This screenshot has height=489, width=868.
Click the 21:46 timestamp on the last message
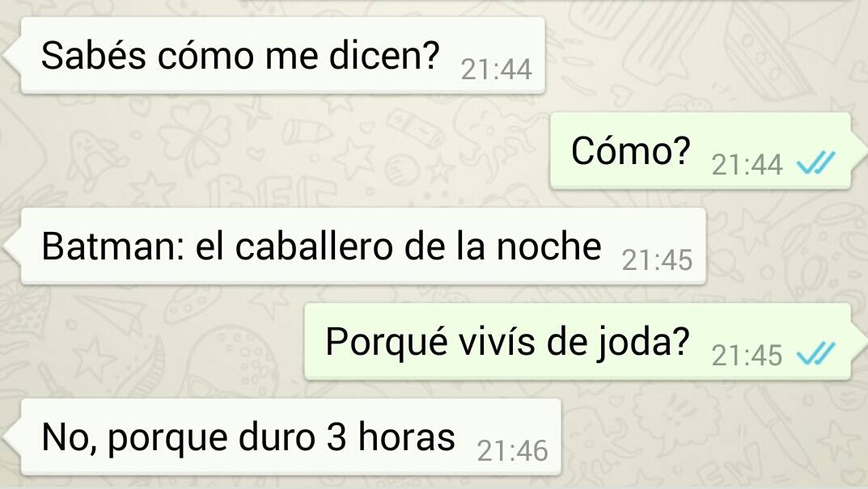pos(513,451)
